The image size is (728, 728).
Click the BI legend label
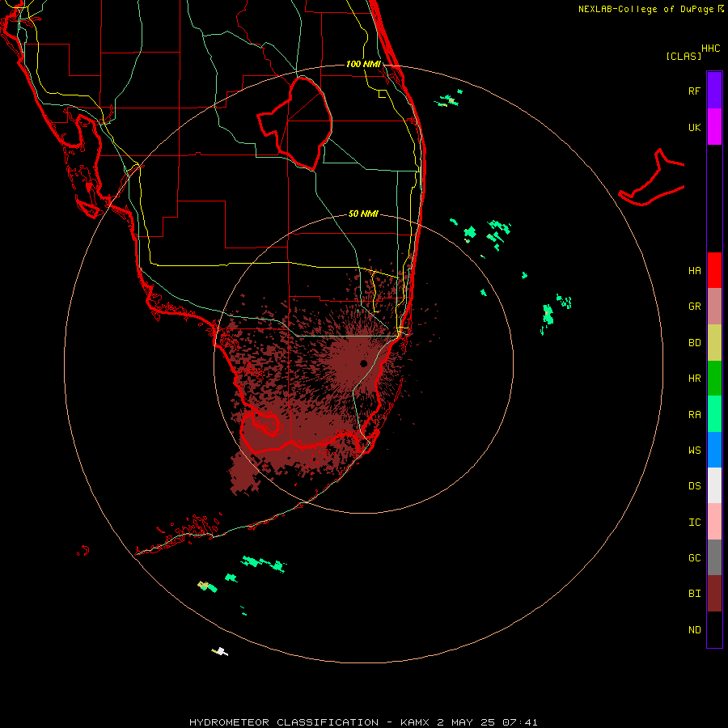pyautogui.click(x=694, y=594)
